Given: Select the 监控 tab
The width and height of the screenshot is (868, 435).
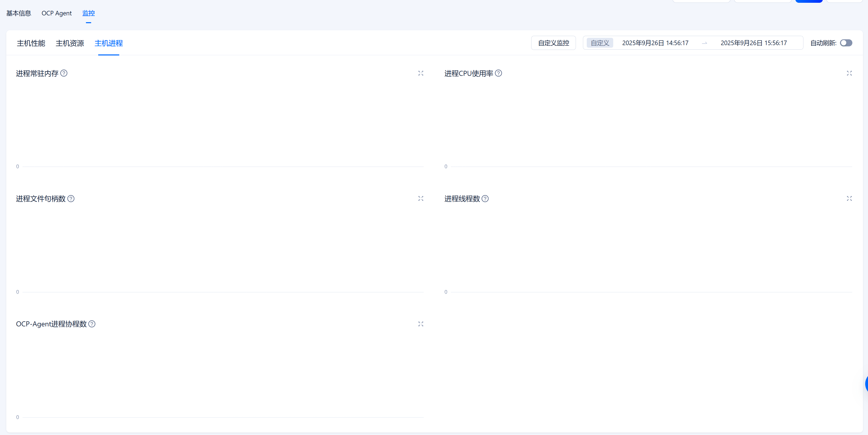Looking at the screenshot, I should (88, 13).
